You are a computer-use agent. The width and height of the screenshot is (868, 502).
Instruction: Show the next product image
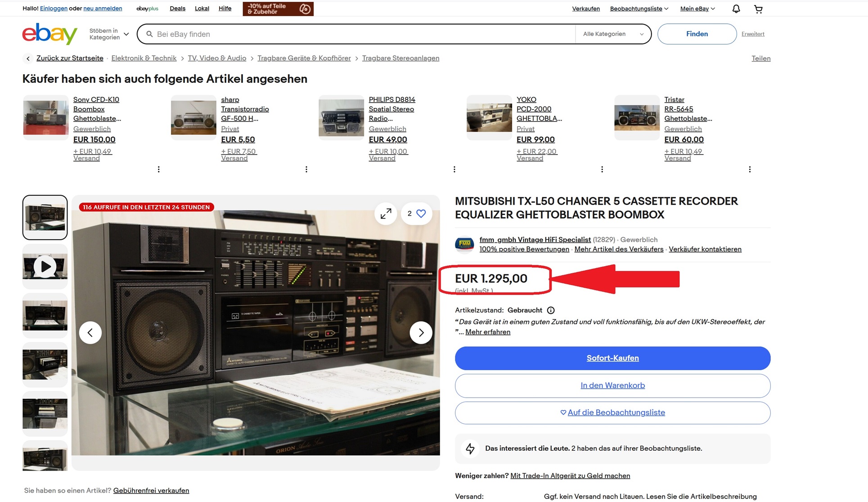click(421, 332)
